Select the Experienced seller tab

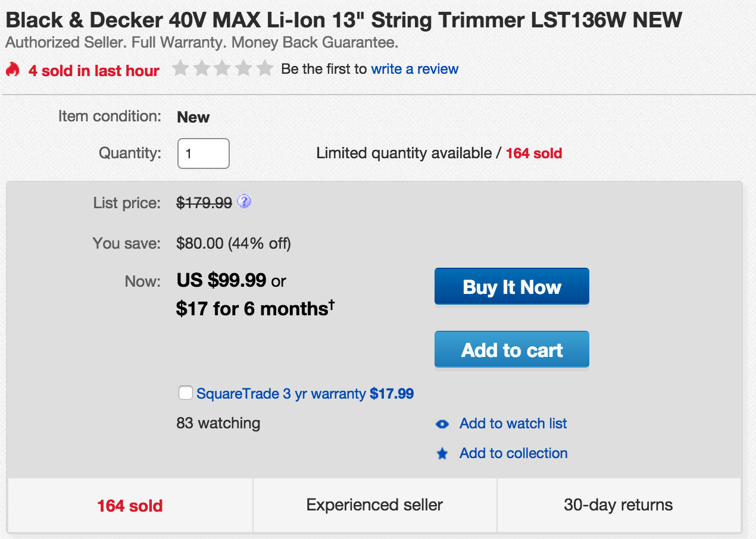click(x=374, y=506)
